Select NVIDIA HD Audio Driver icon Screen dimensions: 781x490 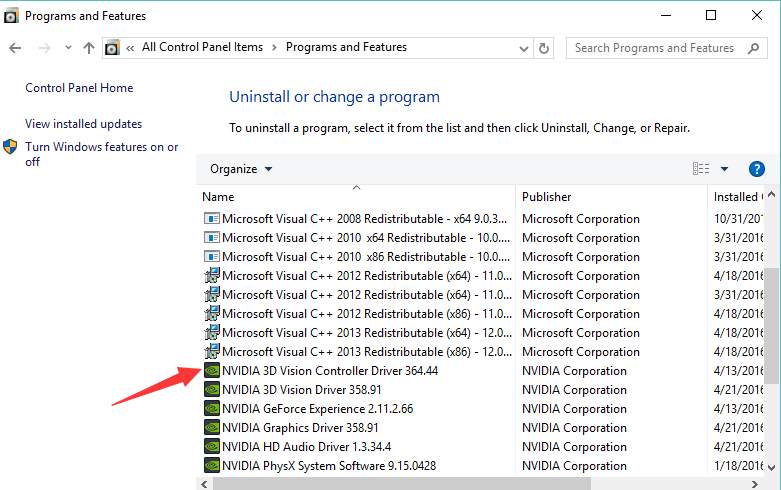[212, 446]
